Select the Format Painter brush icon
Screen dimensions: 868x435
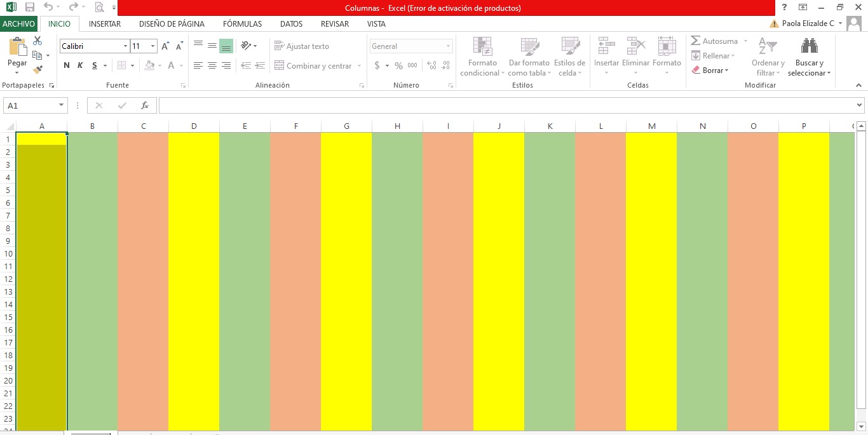click(37, 70)
